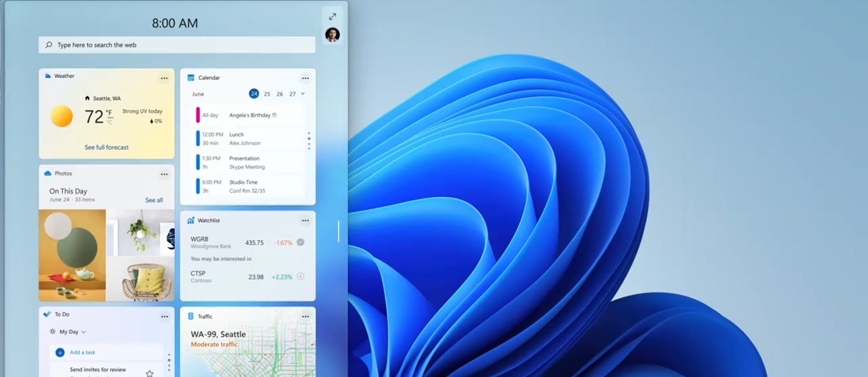The width and height of the screenshot is (868, 377).
Task: Click the Send invites for review task
Action: click(98, 370)
